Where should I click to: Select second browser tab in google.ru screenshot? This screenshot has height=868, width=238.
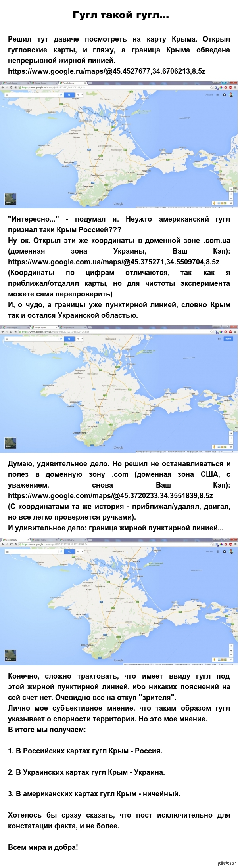(x=44, y=83)
